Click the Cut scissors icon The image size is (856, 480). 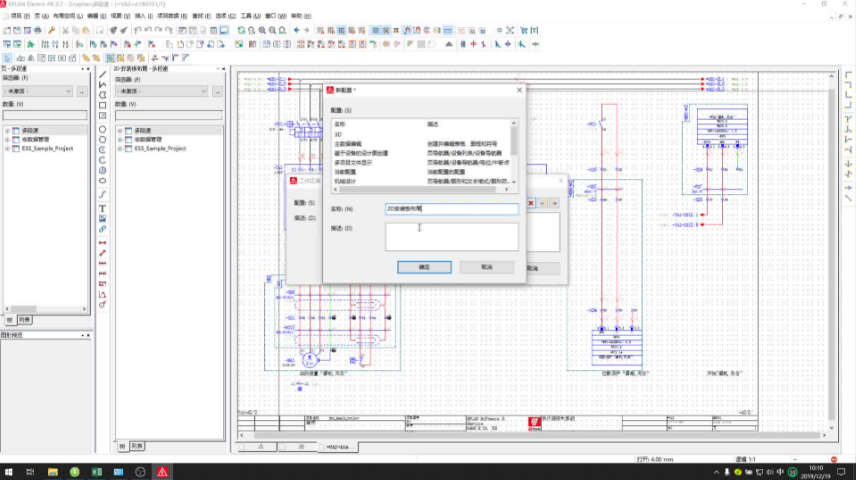pos(65,31)
